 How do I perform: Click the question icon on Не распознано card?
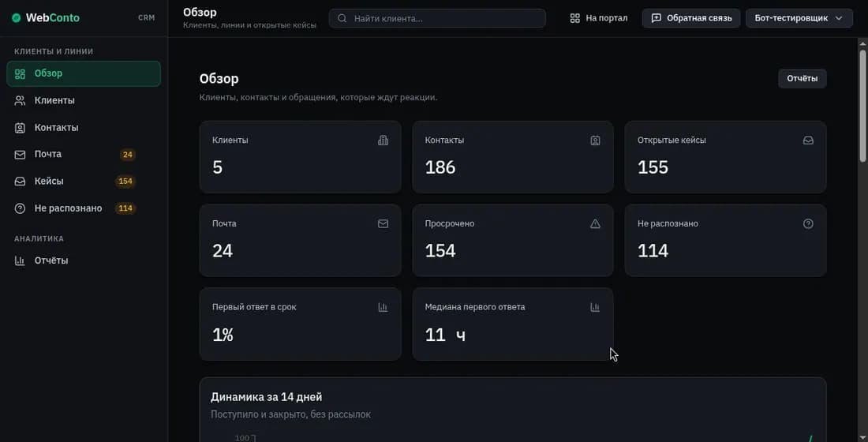pyautogui.click(x=808, y=224)
